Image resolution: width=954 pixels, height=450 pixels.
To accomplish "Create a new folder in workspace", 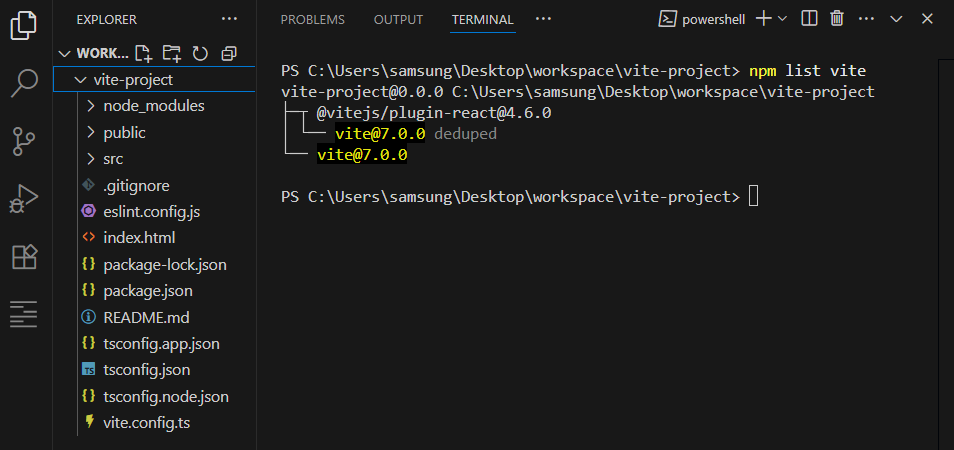I will [172, 54].
